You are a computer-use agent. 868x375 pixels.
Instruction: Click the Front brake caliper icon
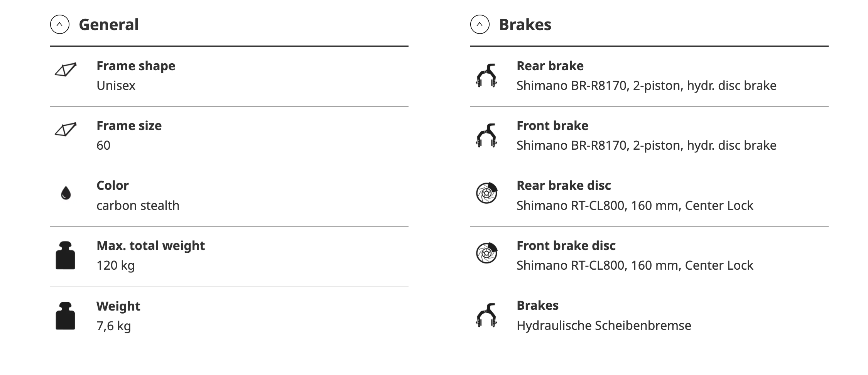(x=486, y=135)
